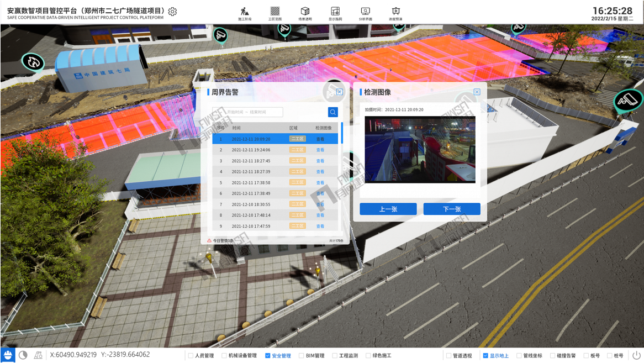Close the 周界告警 panel
Image resolution: width=644 pixels, height=363 pixels.
click(340, 92)
